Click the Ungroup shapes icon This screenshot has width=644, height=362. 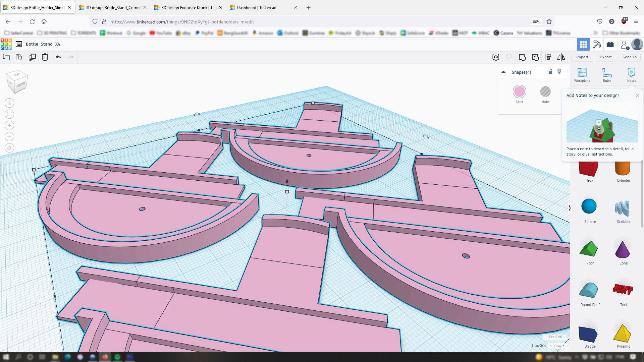pos(535,57)
